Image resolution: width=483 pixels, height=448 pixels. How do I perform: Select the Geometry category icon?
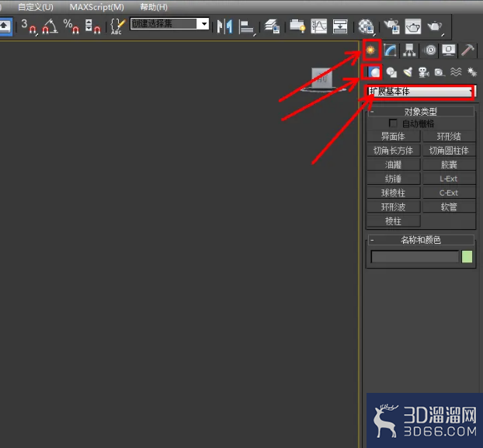click(374, 72)
